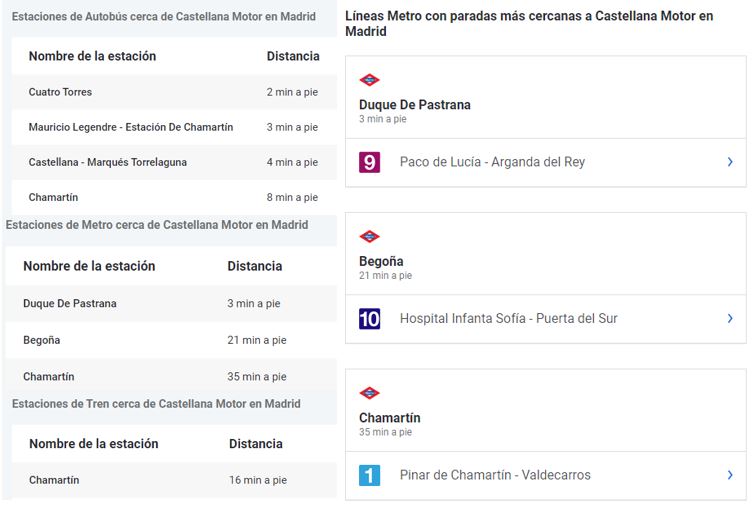The height and width of the screenshot is (508, 754).
Task: Select the Mauricio Legendre - Estación De Chamartín row
Action: tap(131, 127)
